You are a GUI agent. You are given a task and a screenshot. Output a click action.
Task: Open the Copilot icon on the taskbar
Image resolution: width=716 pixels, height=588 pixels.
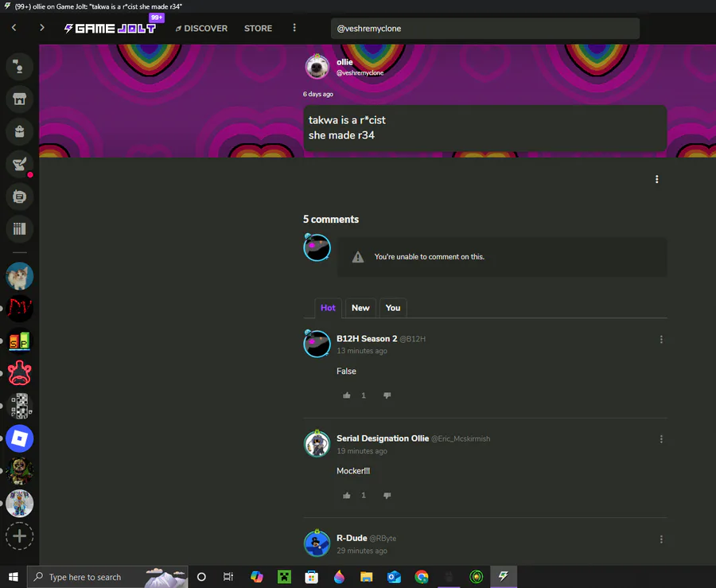point(257,577)
